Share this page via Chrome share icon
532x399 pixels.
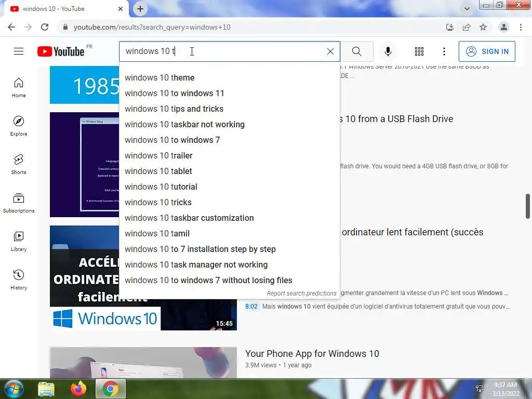467,27
